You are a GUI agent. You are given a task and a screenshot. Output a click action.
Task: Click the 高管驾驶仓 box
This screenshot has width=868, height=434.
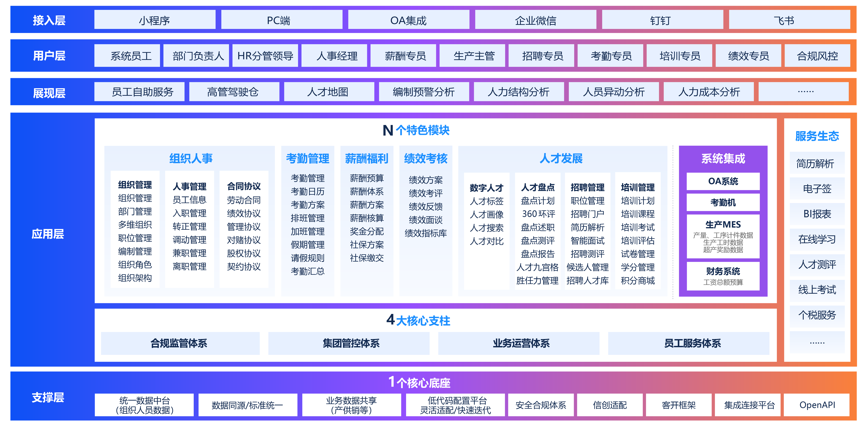(x=234, y=92)
